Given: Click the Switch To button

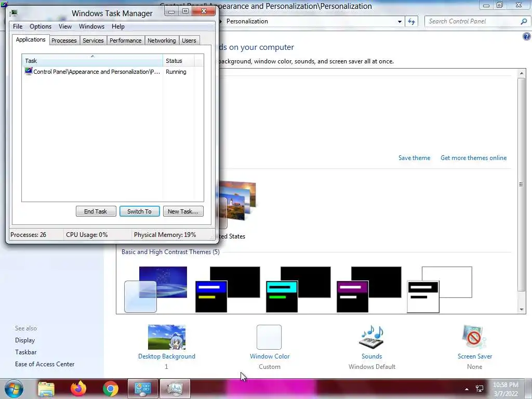Looking at the screenshot, I should [x=139, y=211].
